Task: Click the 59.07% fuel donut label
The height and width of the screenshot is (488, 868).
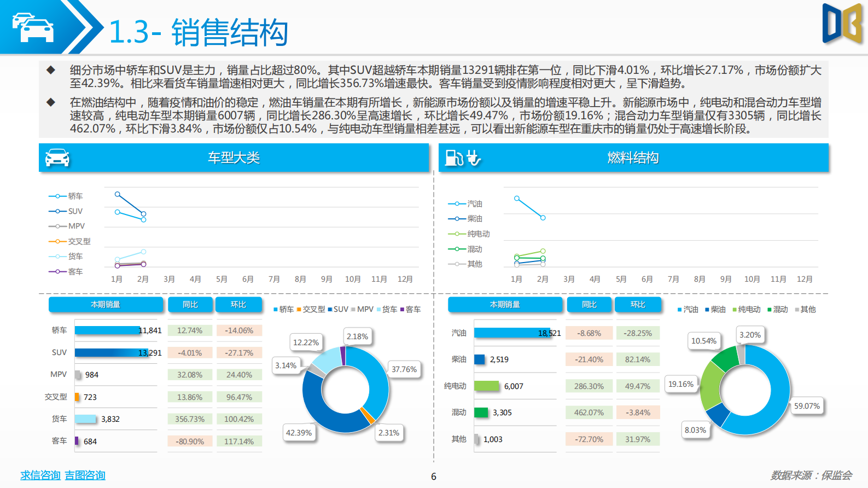Action: coord(807,406)
